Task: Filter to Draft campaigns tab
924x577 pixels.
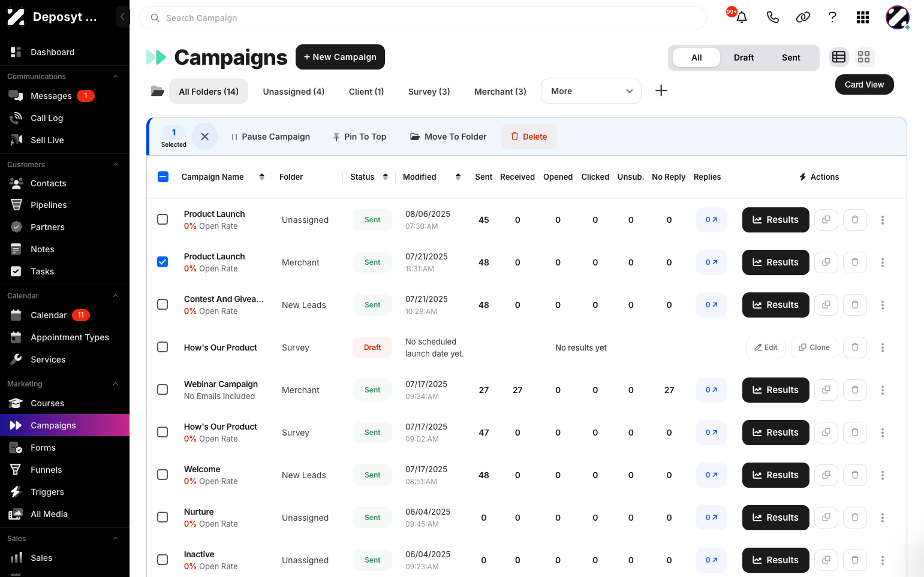Action: [744, 58]
